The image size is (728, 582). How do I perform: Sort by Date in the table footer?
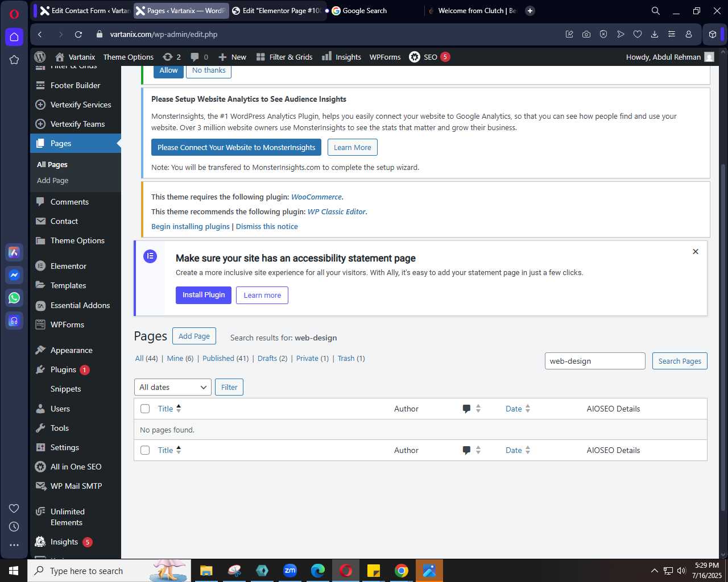click(x=518, y=450)
